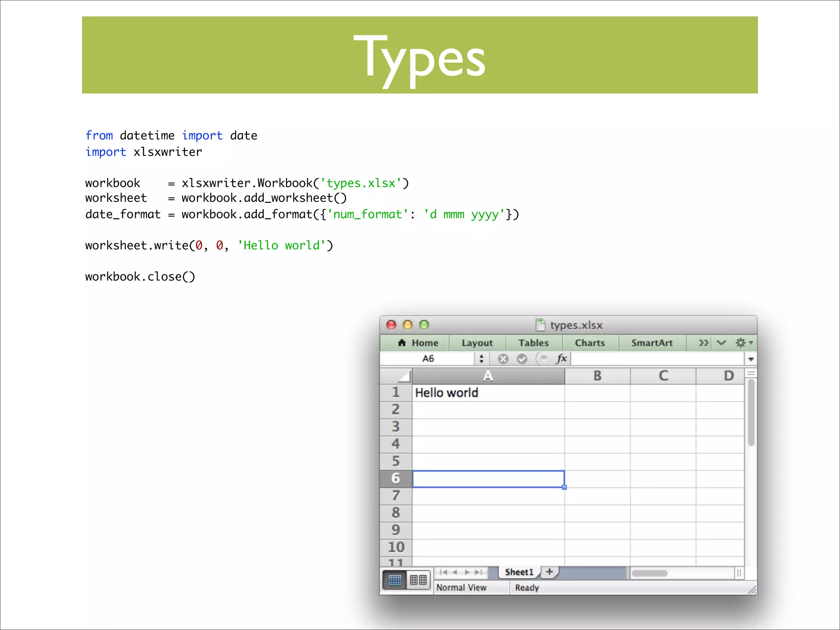This screenshot has width=840, height=630.
Task: Go to first sheet navigation arrow
Action: point(443,572)
